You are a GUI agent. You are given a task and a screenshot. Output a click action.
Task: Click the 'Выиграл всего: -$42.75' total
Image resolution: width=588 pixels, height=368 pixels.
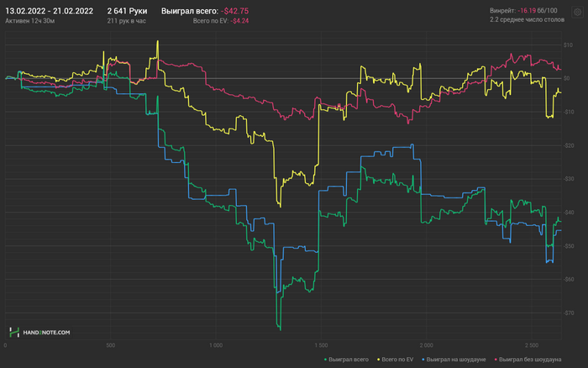(x=205, y=11)
